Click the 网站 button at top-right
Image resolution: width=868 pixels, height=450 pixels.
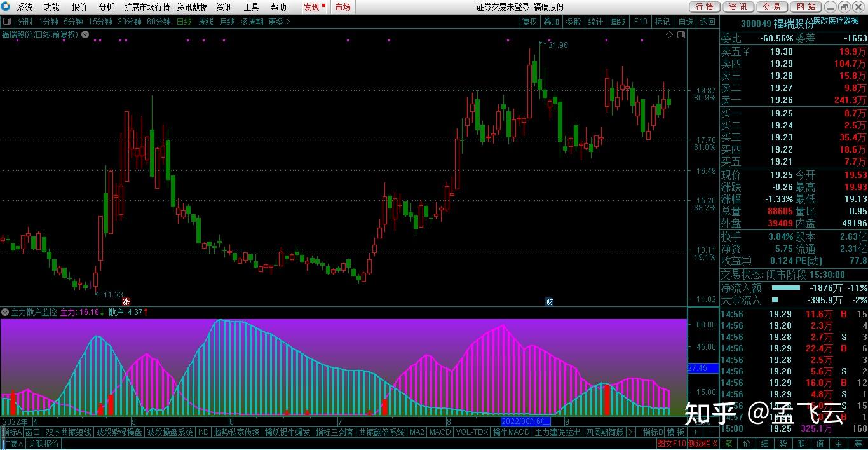805,7
